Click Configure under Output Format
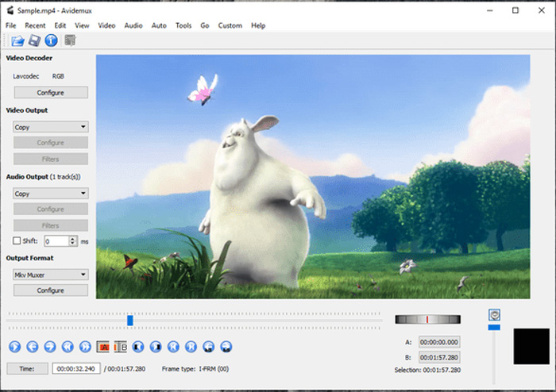 point(51,290)
